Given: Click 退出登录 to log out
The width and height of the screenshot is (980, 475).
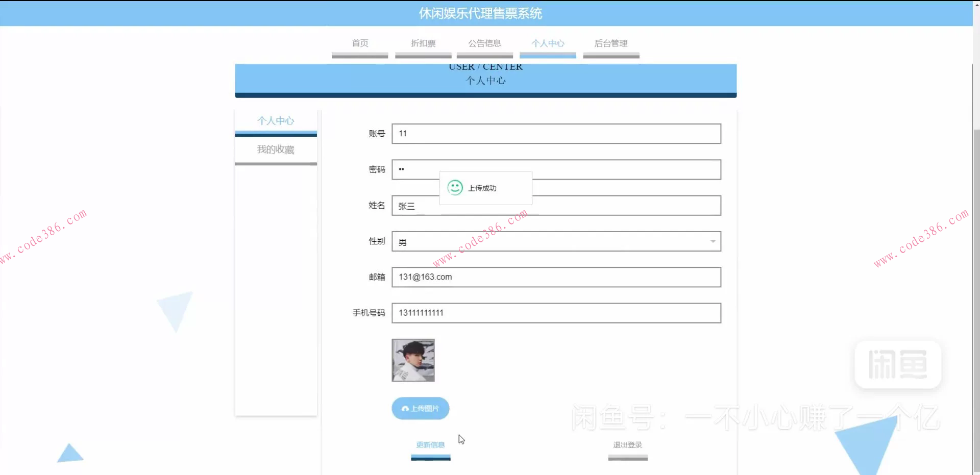Looking at the screenshot, I should pos(627,444).
